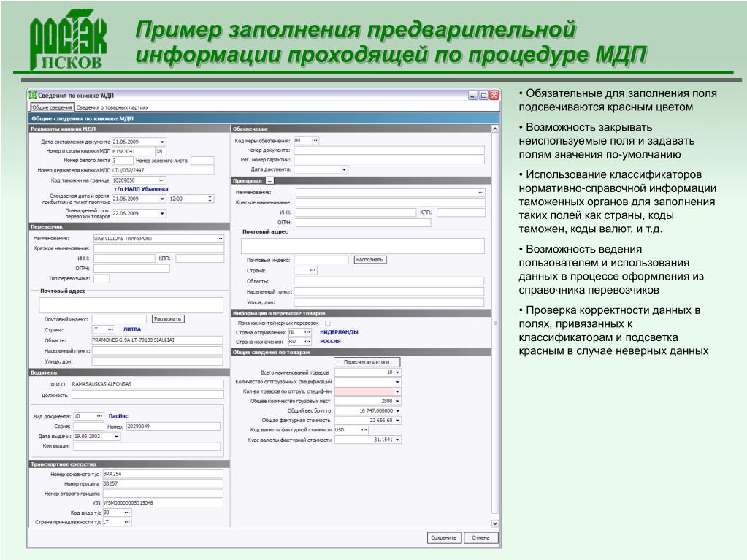747x560 pixels.
Task: Click Кем выдан field
Action: click(x=146, y=446)
